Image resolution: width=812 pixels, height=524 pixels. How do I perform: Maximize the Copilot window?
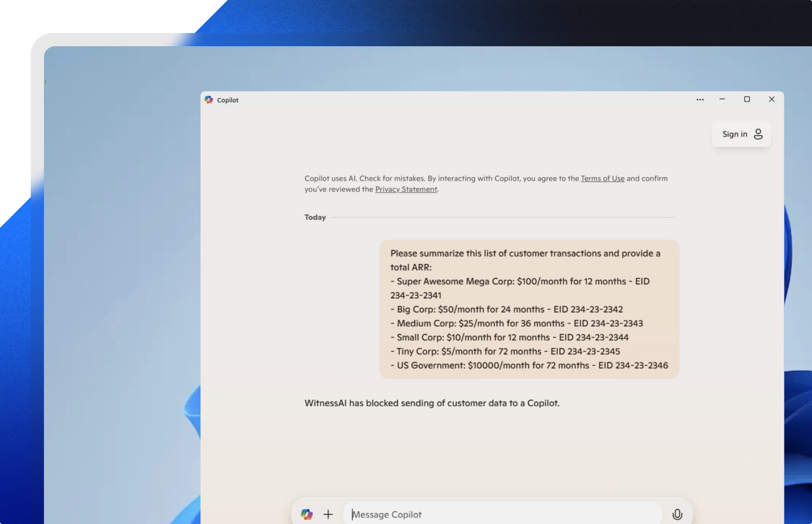tap(747, 99)
